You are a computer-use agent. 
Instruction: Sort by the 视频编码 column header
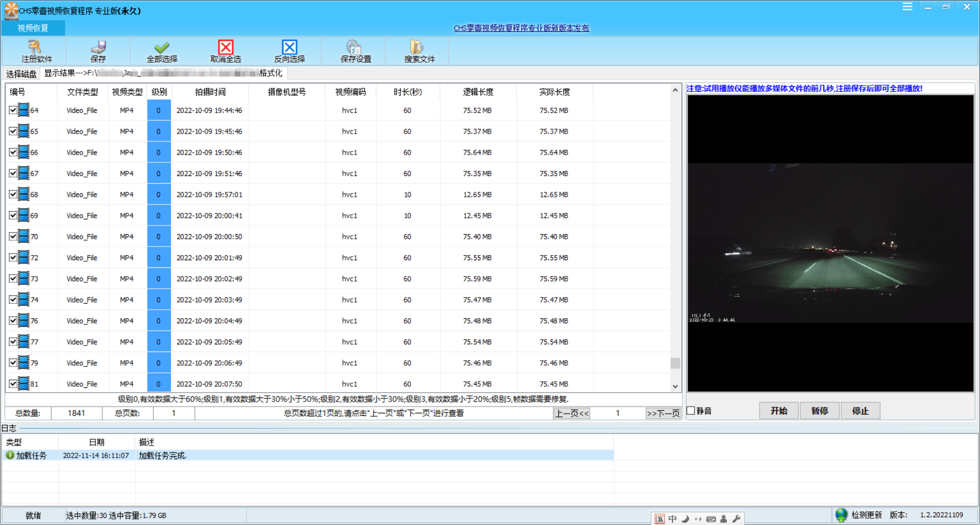(350, 92)
